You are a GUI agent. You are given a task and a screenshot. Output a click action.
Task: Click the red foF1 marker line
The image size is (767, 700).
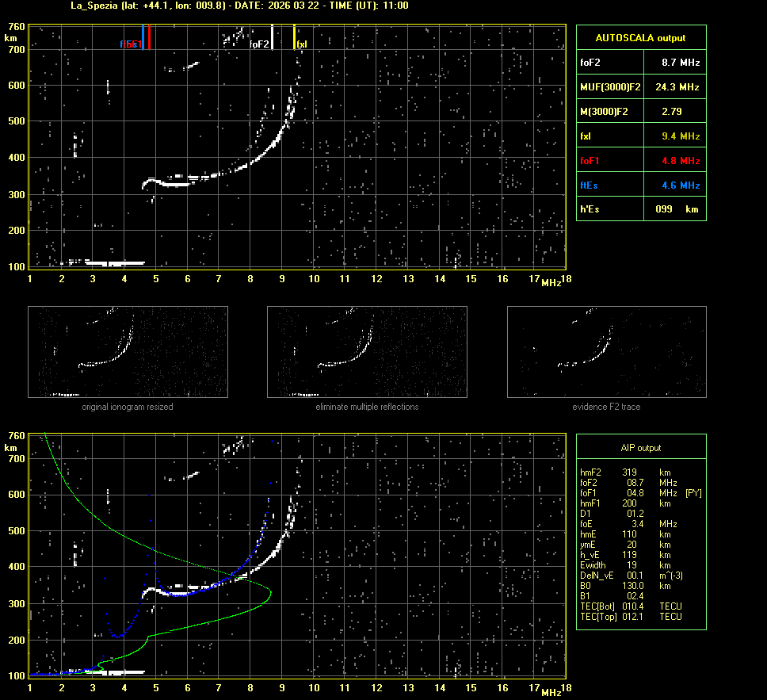pyautogui.click(x=150, y=37)
